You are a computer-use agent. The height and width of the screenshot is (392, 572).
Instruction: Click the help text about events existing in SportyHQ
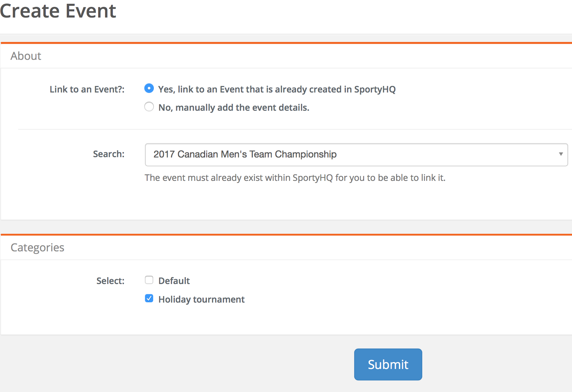tap(295, 178)
